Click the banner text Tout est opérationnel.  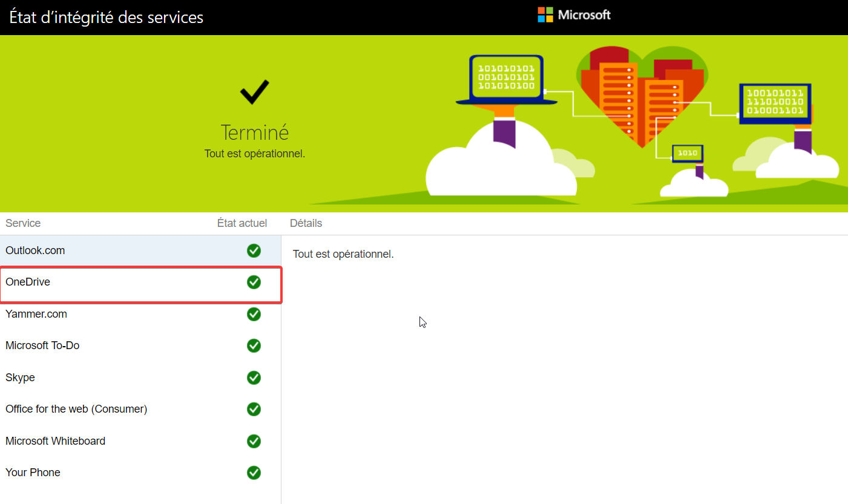pyautogui.click(x=255, y=154)
